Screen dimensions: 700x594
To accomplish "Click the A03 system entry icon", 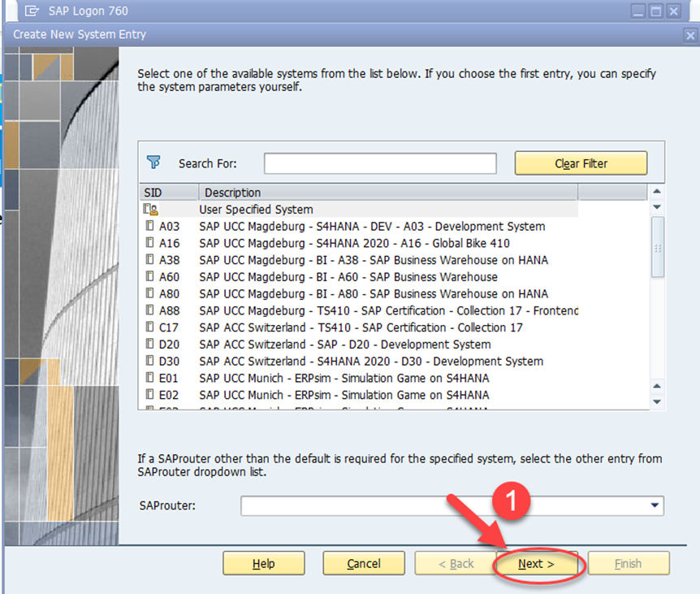I will click(150, 226).
